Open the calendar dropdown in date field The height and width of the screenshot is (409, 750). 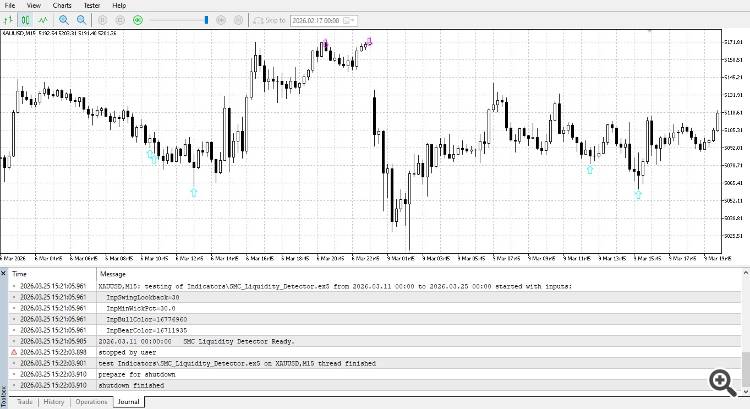(350, 21)
